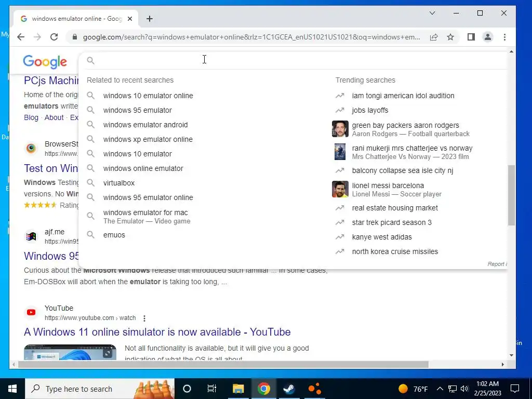Choose suggestion windows 95 emulator online
Viewport: 532px width, 399px height.
click(x=148, y=197)
